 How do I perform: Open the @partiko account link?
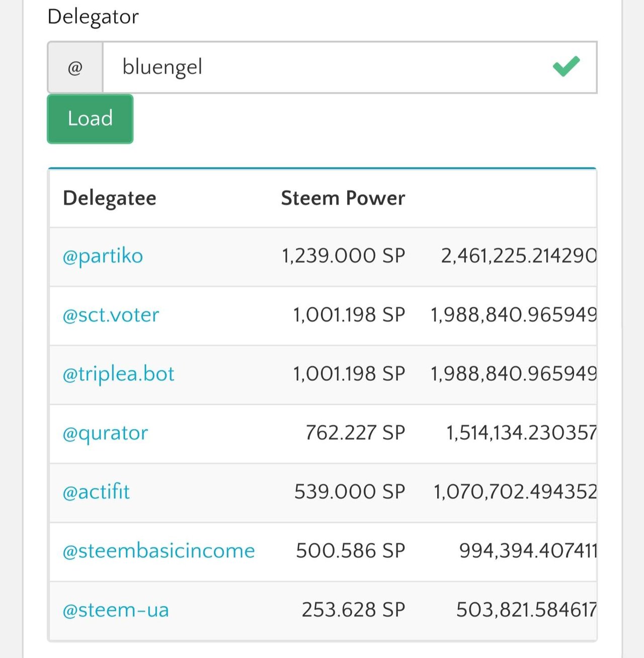(x=103, y=256)
